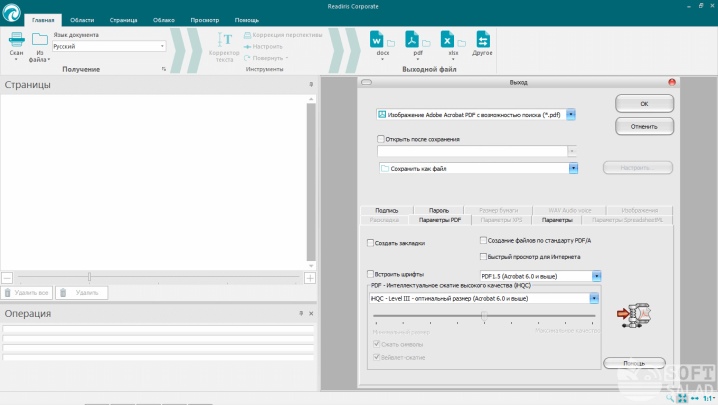718x405 pixels.
Task: Open the Подпись tab in dialog
Action: coord(387,210)
